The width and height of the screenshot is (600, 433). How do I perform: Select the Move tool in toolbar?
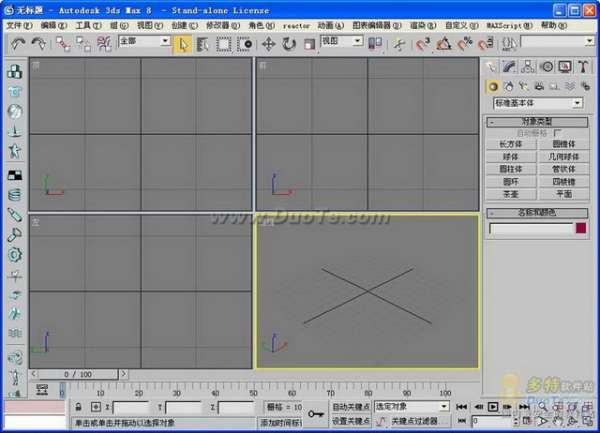269,44
